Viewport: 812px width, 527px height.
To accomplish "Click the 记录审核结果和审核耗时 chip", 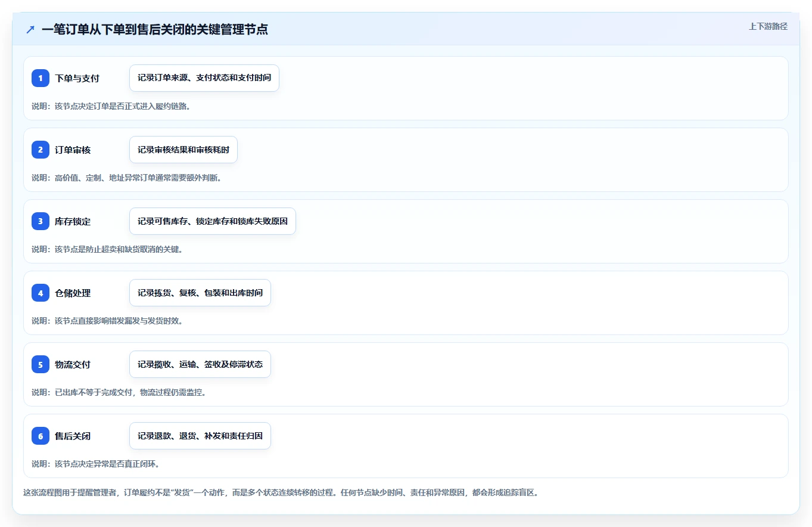I will pos(183,150).
